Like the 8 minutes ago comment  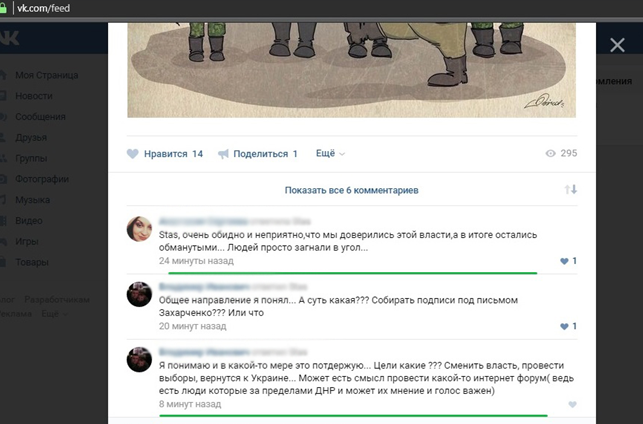[572, 405]
